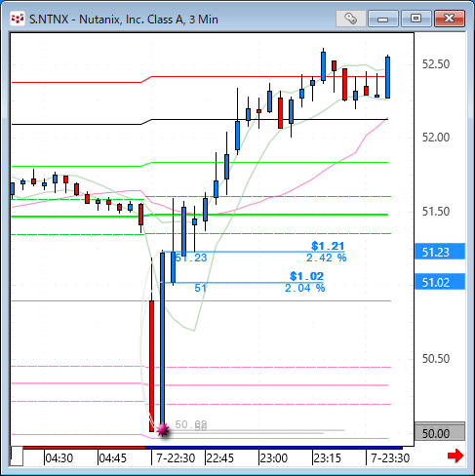Click the 52.50 price scale value
Viewport: 475px width, 476px height.
(436, 64)
